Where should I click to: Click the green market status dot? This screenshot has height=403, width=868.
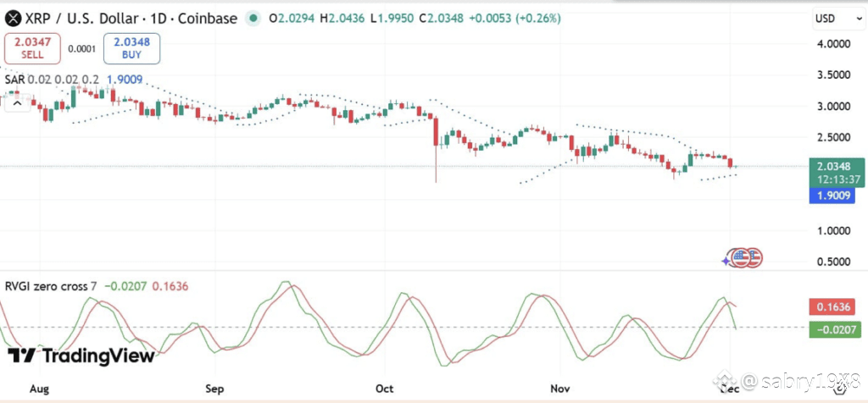click(253, 19)
